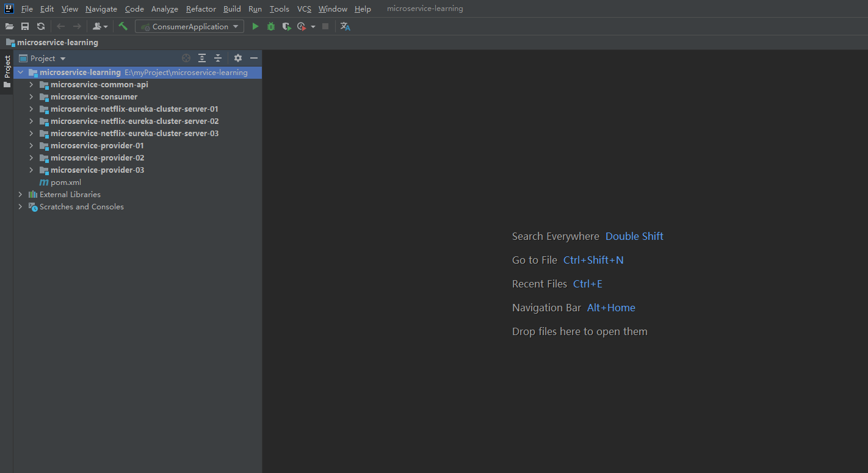This screenshot has height=473, width=868.
Task: Select Scratches and Consoles label
Action: pos(82,206)
